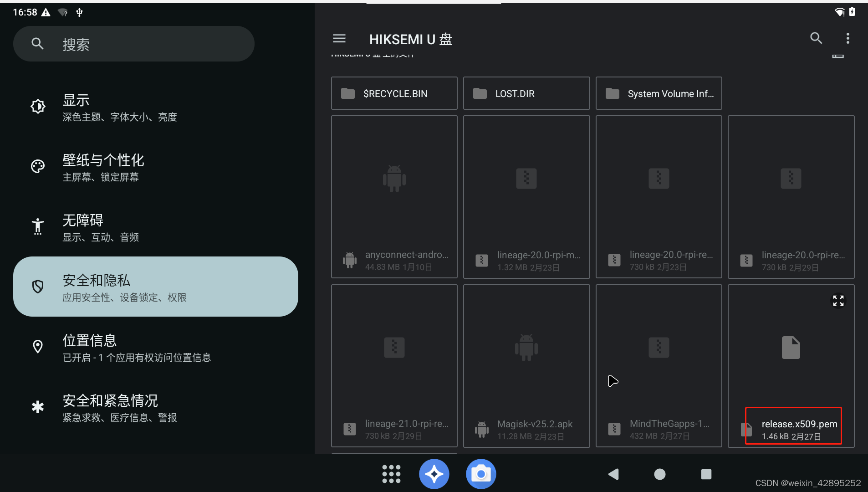Tap the Home navigation button
868x492 pixels.
pos(659,474)
